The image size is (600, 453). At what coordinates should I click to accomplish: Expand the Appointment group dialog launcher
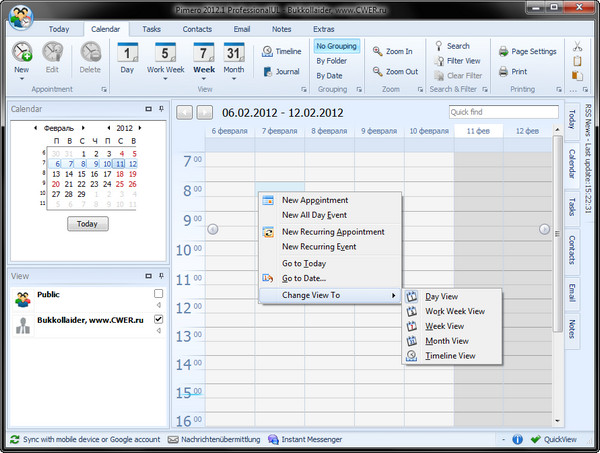point(104,90)
